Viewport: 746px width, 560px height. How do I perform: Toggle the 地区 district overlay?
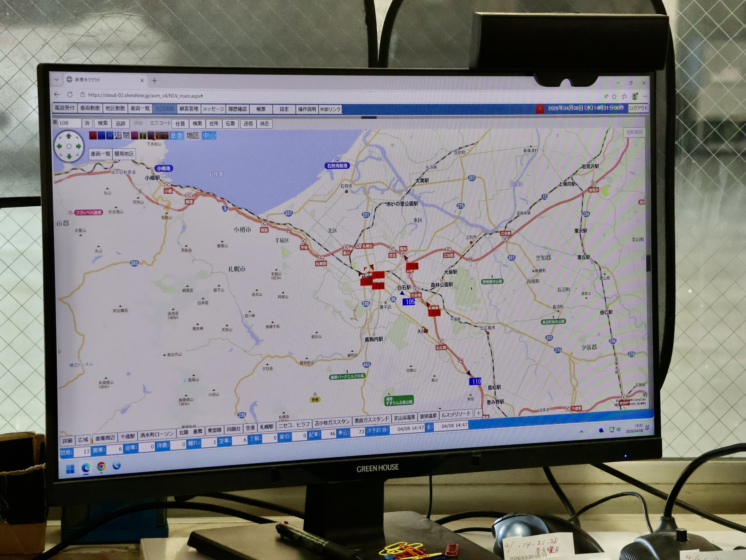tap(193, 136)
